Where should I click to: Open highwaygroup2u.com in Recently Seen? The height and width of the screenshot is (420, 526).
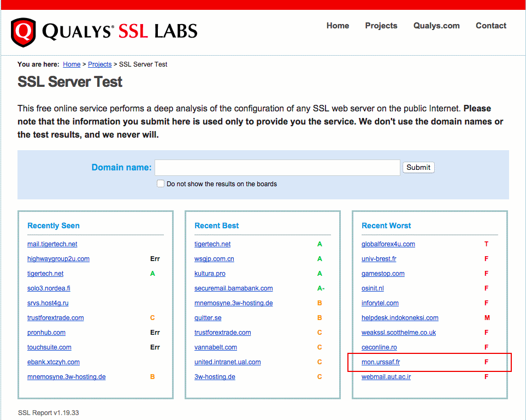tap(58, 259)
